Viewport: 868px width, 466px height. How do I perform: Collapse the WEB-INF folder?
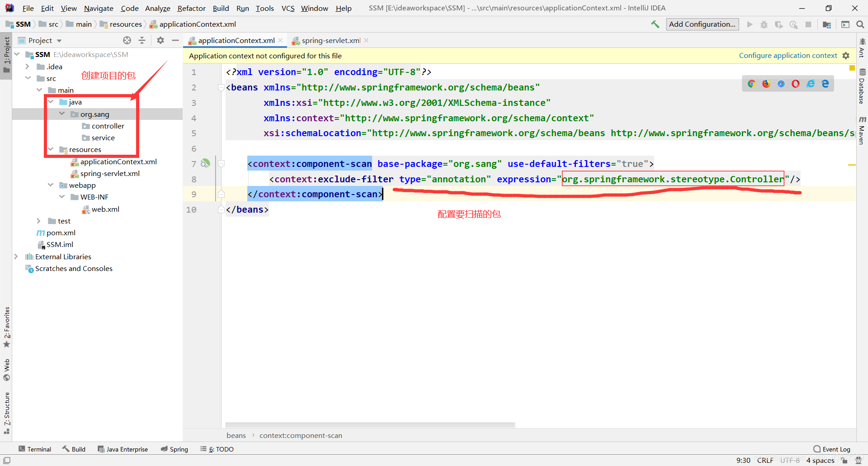(62, 197)
